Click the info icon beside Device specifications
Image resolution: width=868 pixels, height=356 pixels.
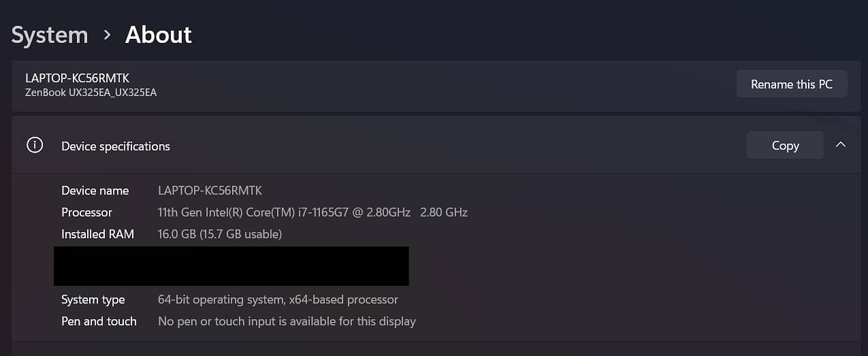pos(35,146)
